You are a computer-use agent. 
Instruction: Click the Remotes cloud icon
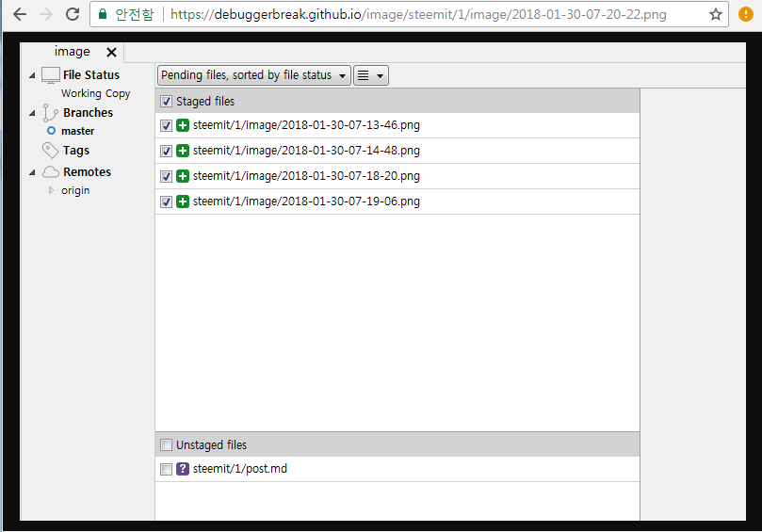(x=51, y=172)
